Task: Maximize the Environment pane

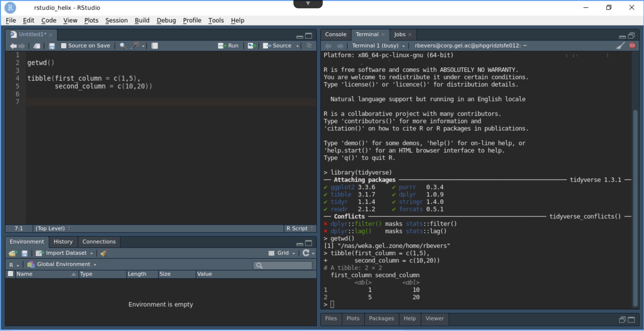Action: pyautogui.click(x=309, y=243)
